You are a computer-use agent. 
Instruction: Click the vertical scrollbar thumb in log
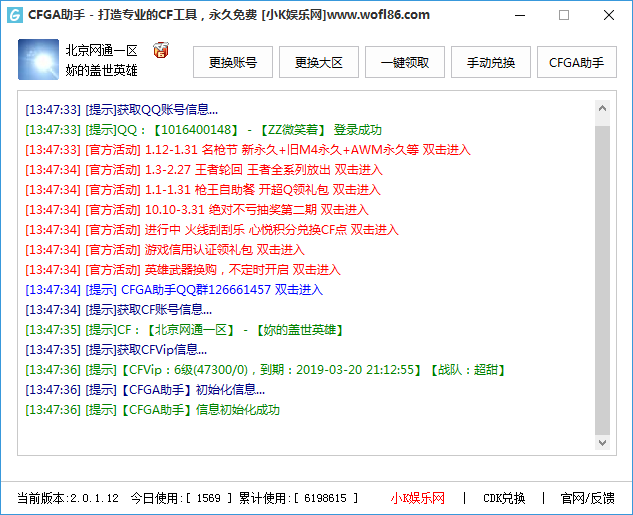pyautogui.click(x=602, y=281)
